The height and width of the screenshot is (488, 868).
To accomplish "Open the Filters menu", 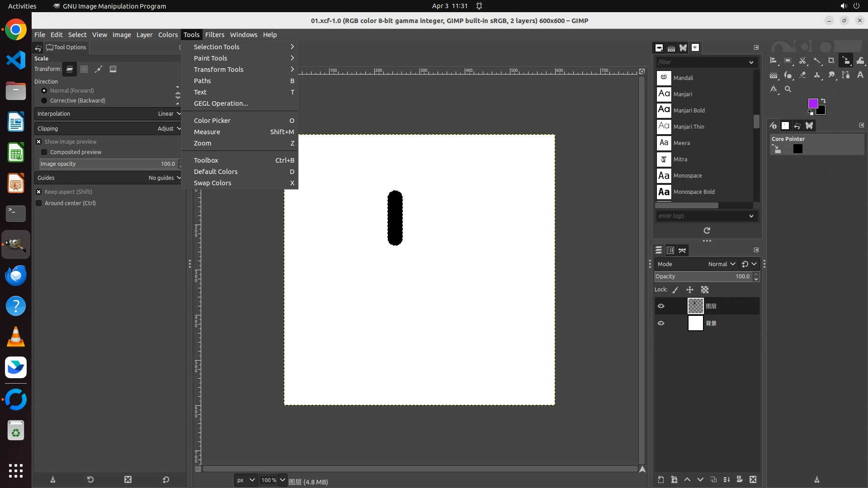I will [x=214, y=35].
